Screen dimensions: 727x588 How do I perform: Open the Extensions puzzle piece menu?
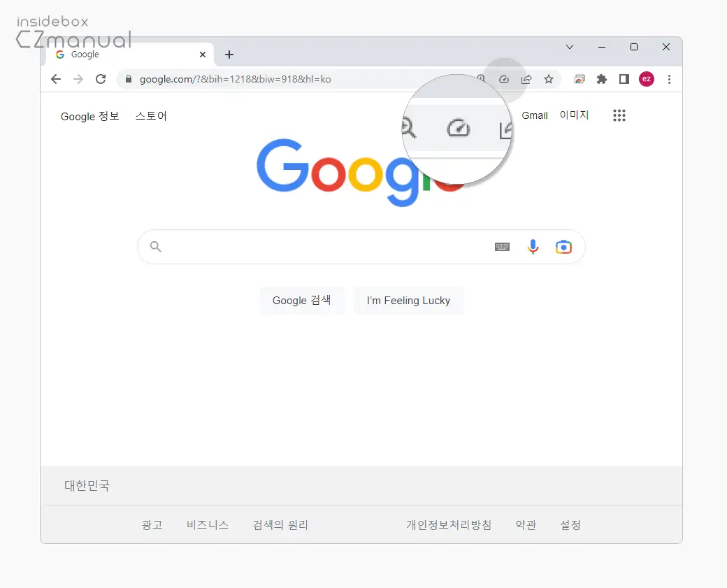602,79
